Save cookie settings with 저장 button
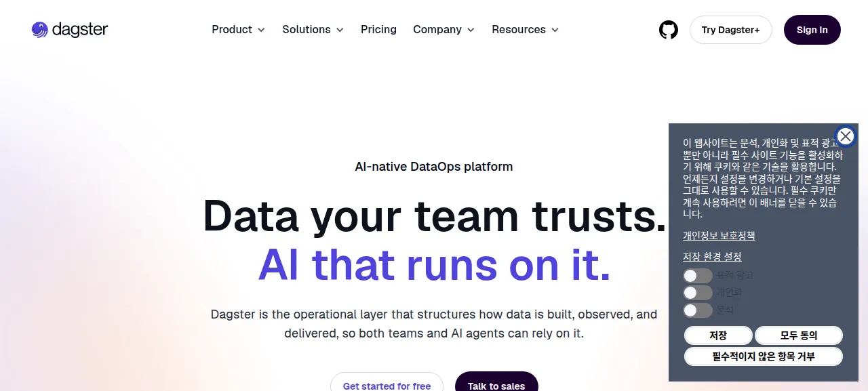Screen dimensions: 868x391 (718, 335)
